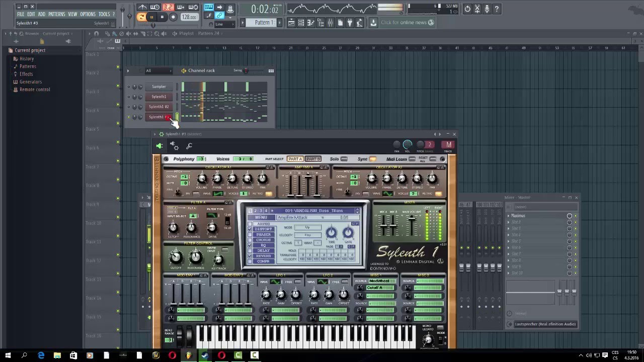644x362 pixels.
Task: Open the TOOLS menu
Action: (104, 15)
